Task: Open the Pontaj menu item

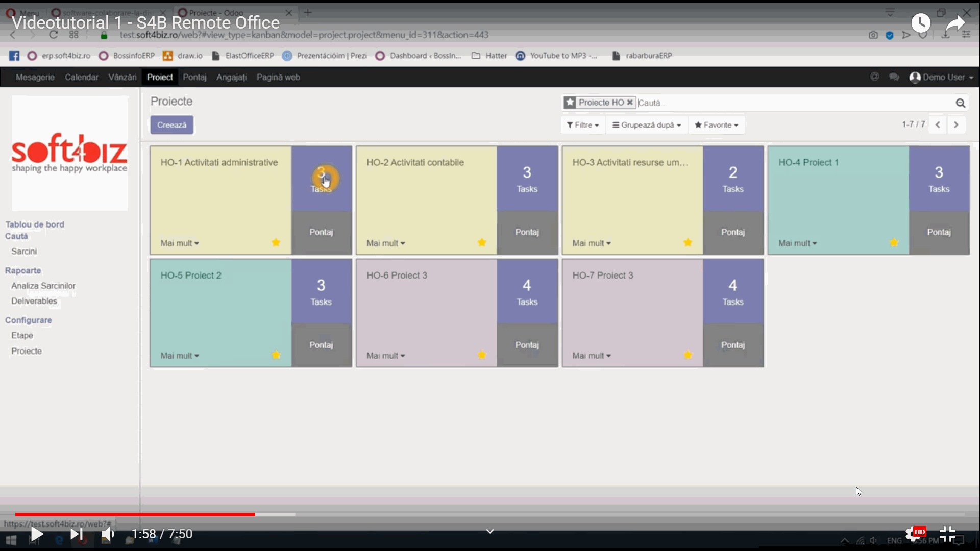Action: (x=194, y=77)
